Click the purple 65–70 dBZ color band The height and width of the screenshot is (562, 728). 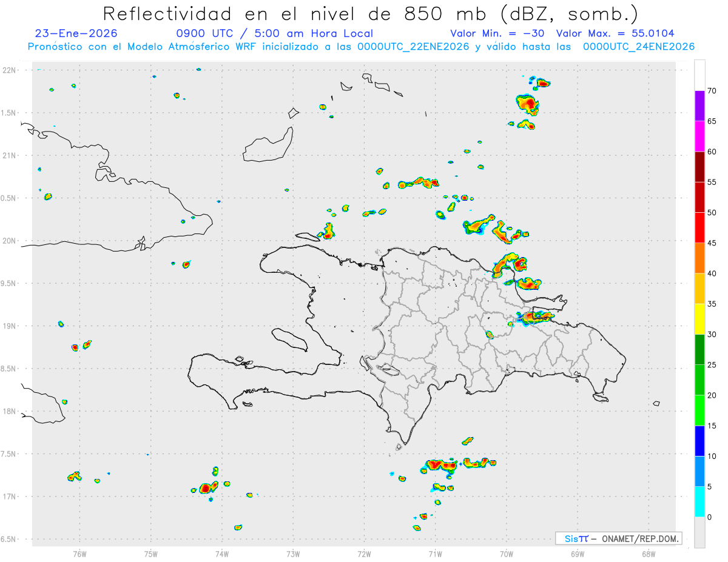pyautogui.click(x=699, y=106)
